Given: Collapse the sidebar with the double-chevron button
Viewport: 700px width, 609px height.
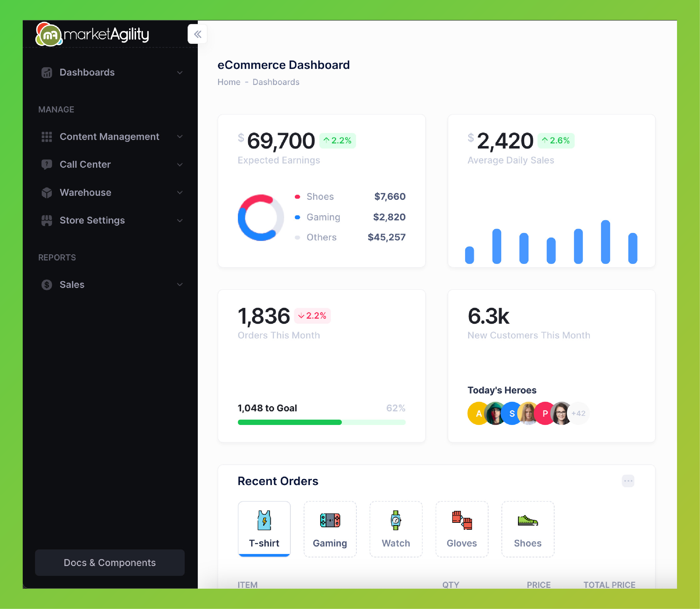Looking at the screenshot, I should click(x=197, y=34).
